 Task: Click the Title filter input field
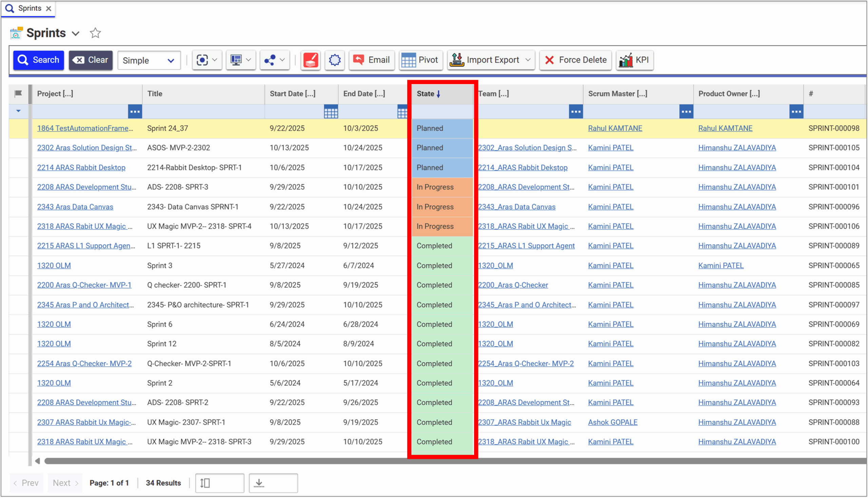click(x=203, y=112)
